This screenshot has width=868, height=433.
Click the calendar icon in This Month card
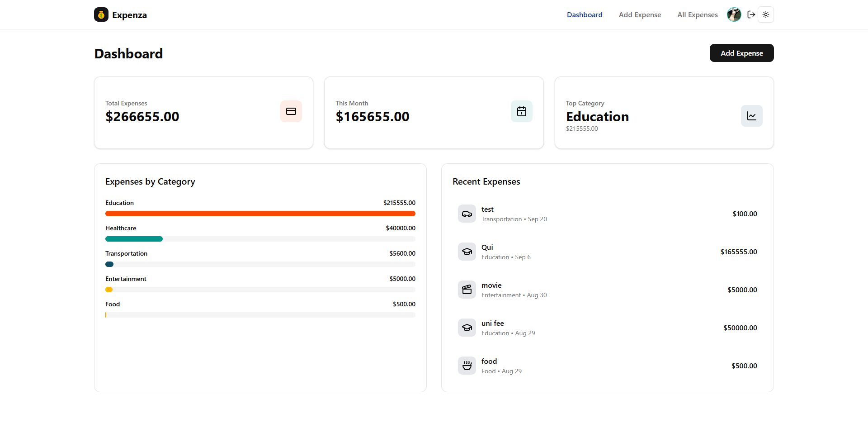coord(522,111)
